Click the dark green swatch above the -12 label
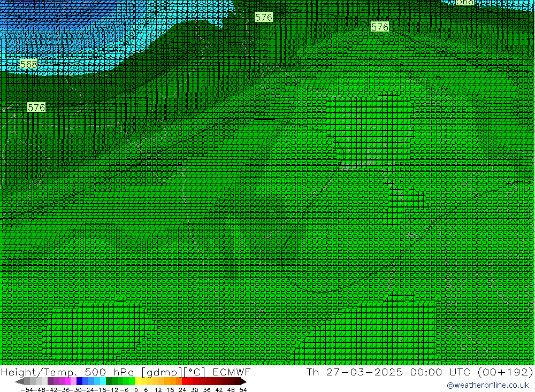Image resolution: width=535 pixels, height=392 pixels. coord(109,381)
